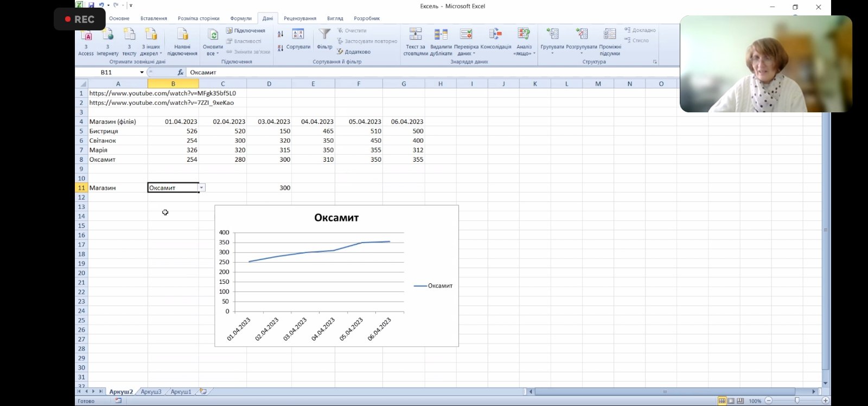Open the YouTube link in cell A2
Viewport: 868px width, 406px height.
point(161,103)
